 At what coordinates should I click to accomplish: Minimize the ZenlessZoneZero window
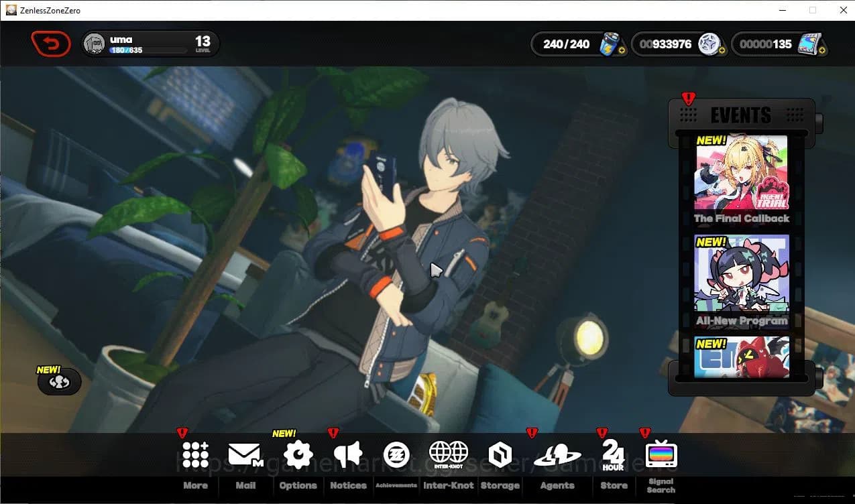tap(783, 10)
